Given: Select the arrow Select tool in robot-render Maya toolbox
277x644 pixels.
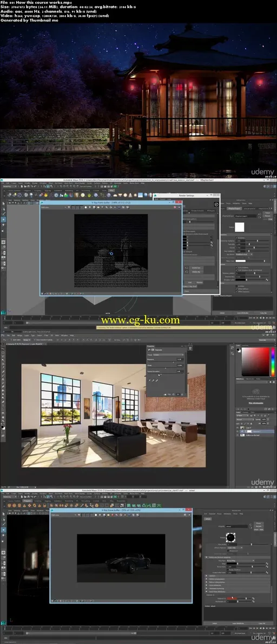Looking at the screenshot, I should [x=3, y=203].
